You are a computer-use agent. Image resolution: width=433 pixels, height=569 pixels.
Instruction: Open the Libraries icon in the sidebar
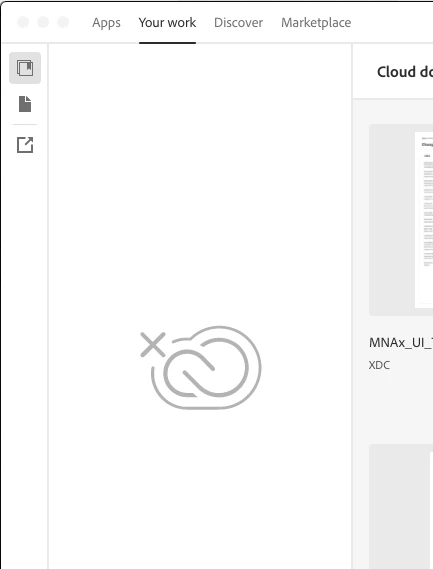click(x=25, y=68)
